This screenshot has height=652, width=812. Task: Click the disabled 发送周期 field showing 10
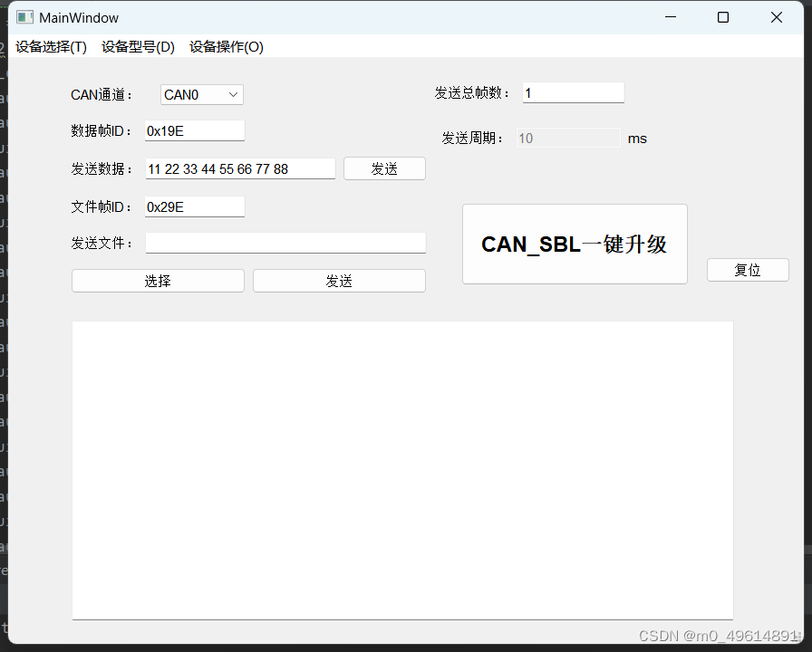click(568, 138)
